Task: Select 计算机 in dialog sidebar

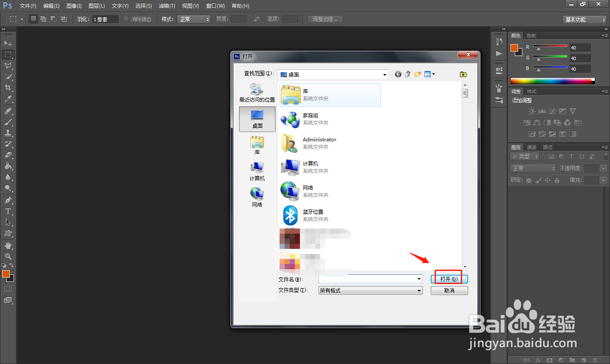Action: coord(257,171)
